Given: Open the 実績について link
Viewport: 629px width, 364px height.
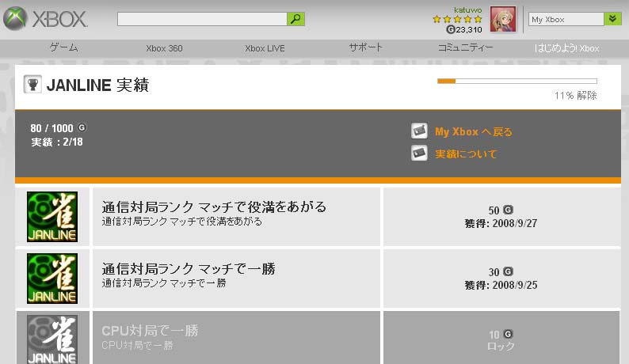Looking at the screenshot, I should pyautogui.click(x=466, y=154).
